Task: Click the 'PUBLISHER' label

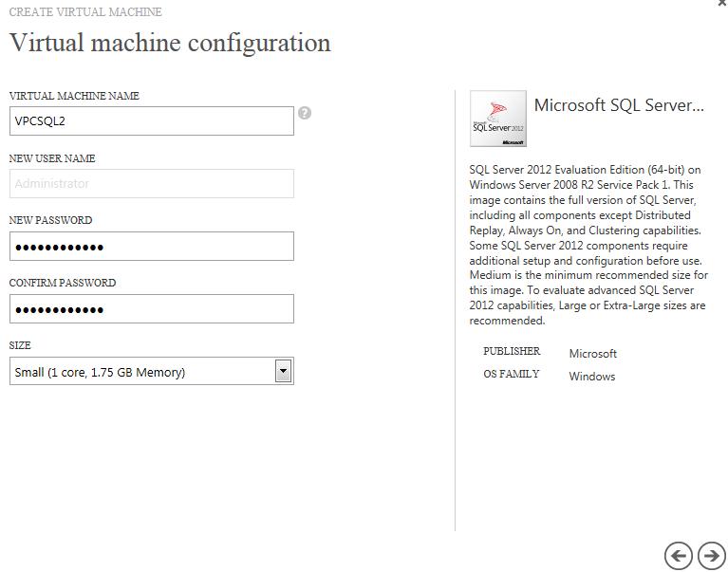Action: click(x=512, y=351)
